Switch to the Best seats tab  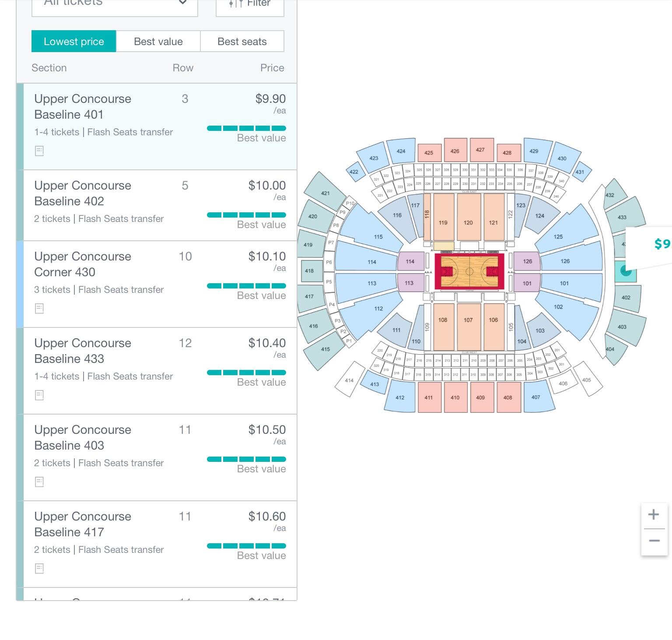(242, 42)
